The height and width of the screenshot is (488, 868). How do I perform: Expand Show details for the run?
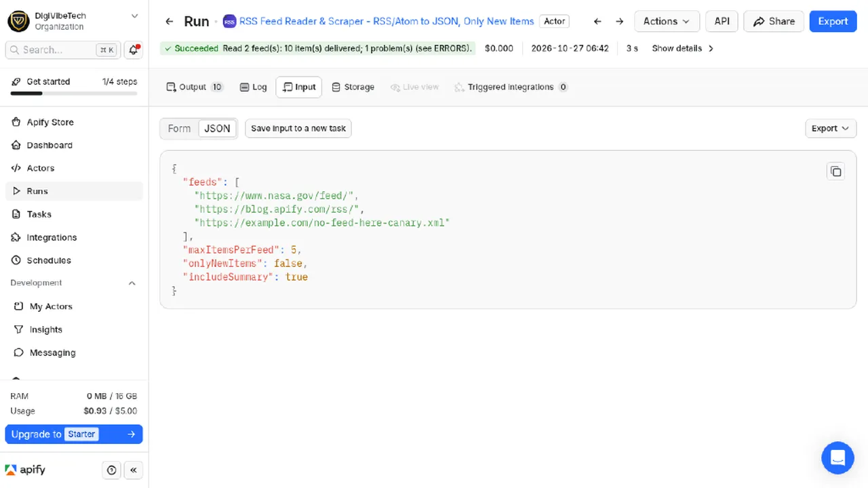coord(682,48)
